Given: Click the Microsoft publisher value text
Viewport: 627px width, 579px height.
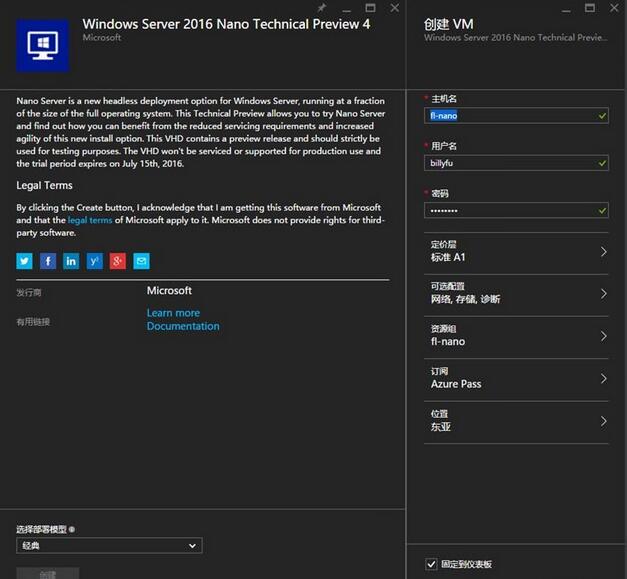Looking at the screenshot, I should [169, 291].
